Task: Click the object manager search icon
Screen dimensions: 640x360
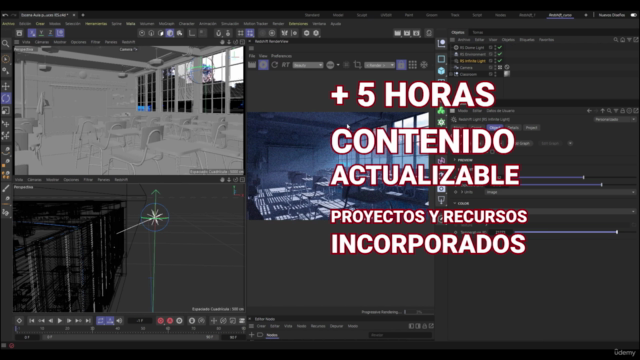Action: click(x=616, y=40)
